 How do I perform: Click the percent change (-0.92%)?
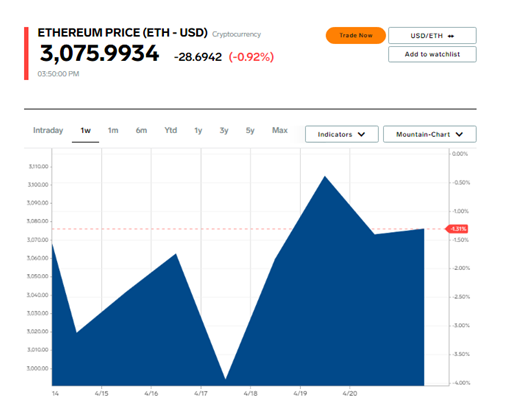click(251, 57)
